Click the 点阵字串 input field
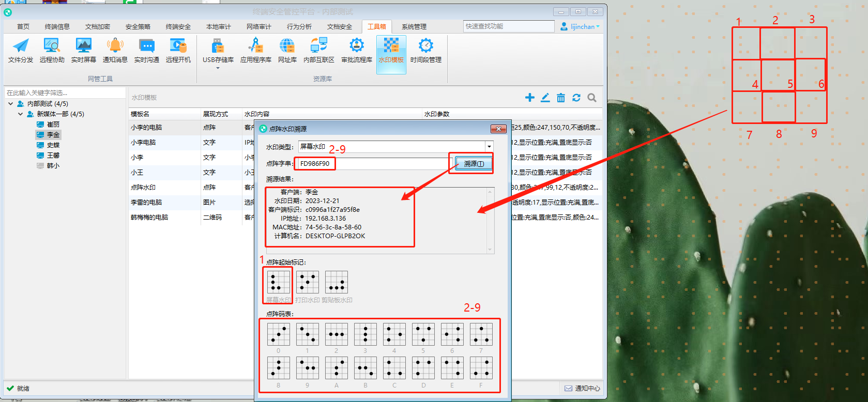This screenshot has width=868, height=402. pyautogui.click(x=374, y=164)
